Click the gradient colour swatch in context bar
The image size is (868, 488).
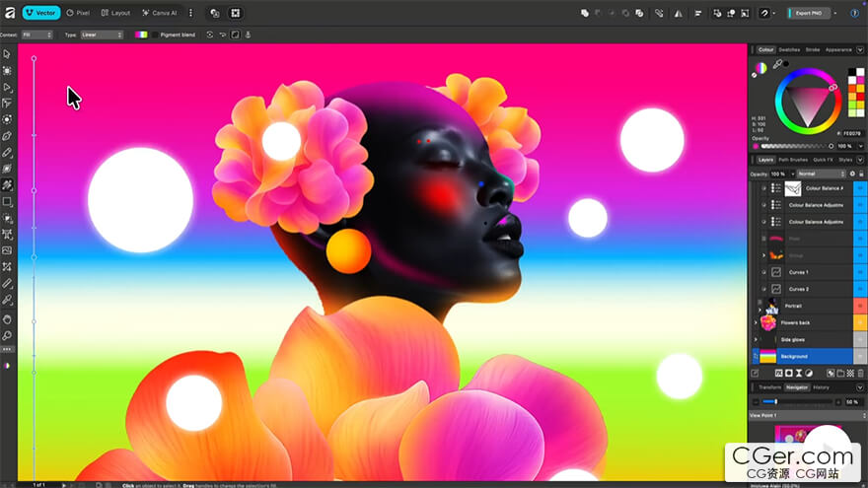(x=141, y=35)
